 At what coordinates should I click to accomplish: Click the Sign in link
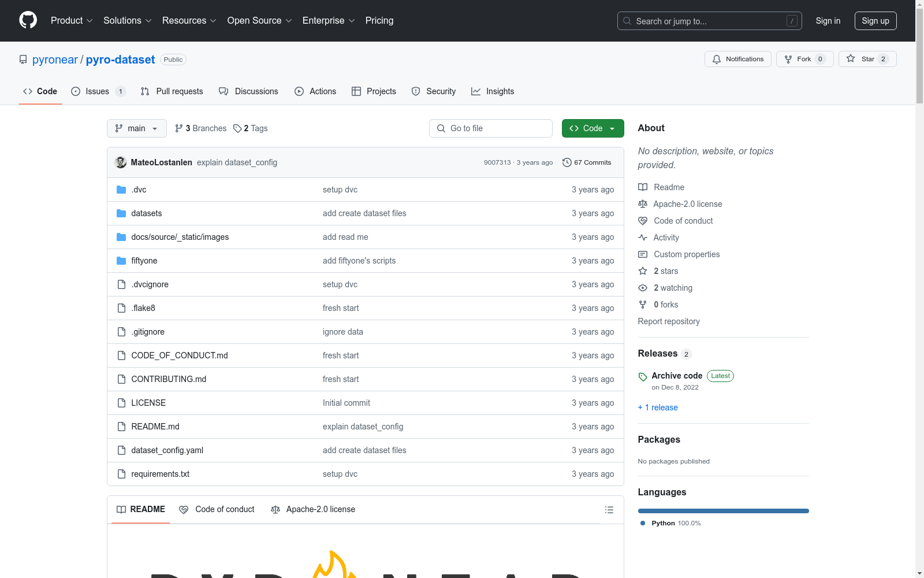pyautogui.click(x=828, y=21)
